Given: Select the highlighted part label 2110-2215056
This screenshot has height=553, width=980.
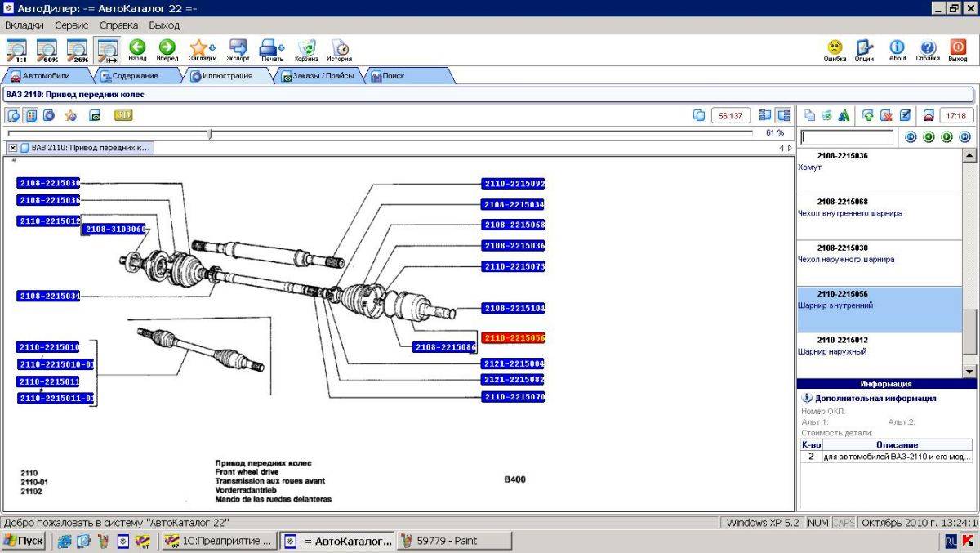Looking at the screenshot, I should (x=514, y=337).
